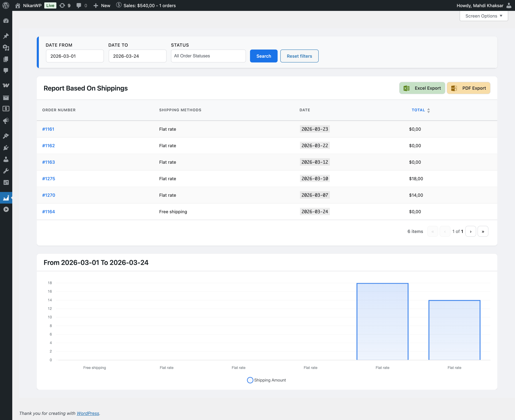Open Plugins plug icon in sidebar

[x=6, y=148]
